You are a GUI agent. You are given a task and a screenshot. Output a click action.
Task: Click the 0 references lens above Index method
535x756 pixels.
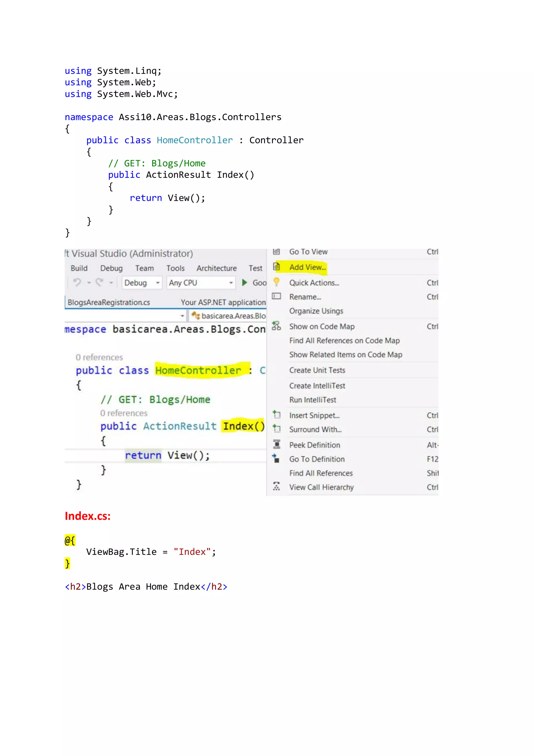coord(124,413)
